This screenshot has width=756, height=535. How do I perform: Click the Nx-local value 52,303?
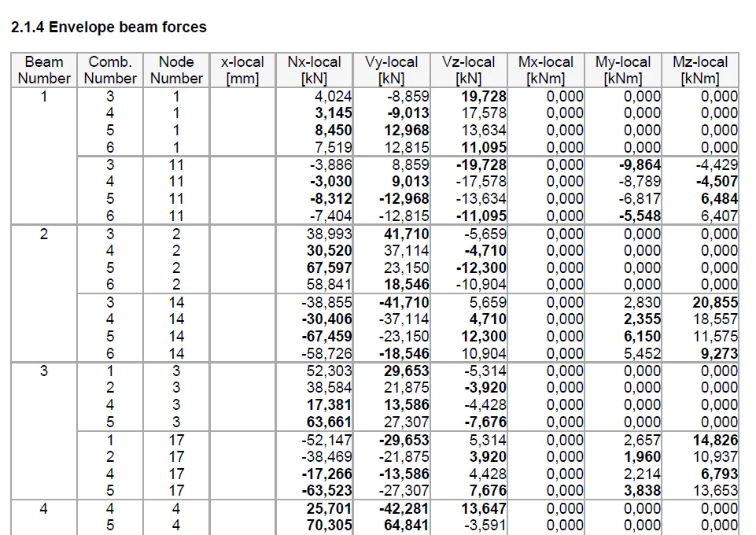coord(330,371)
